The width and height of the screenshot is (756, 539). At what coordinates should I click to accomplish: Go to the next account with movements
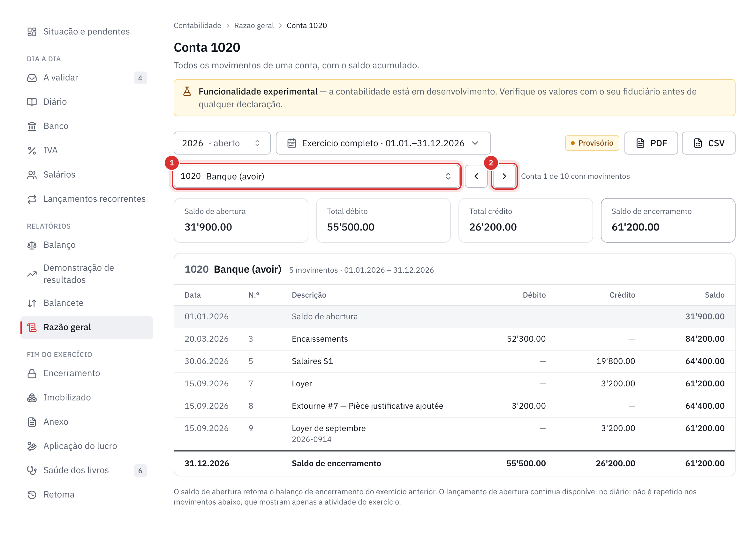click(504, 176)
